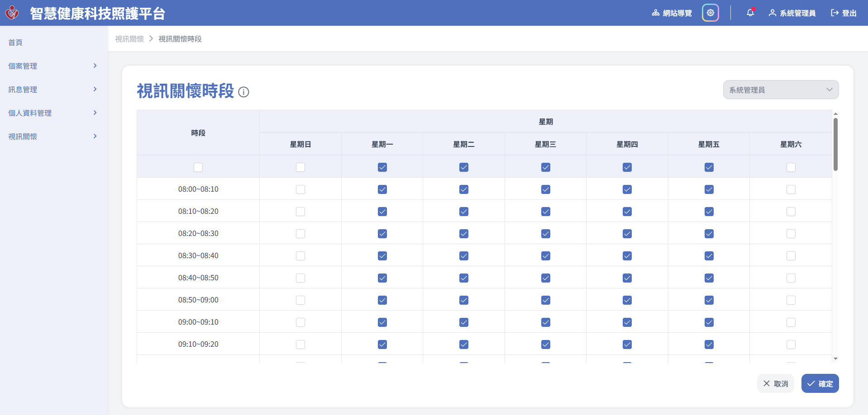This screenshot has width=868, height=415.
Task: Click the 系統管理員 user icon in header
Action: point(772,13)
